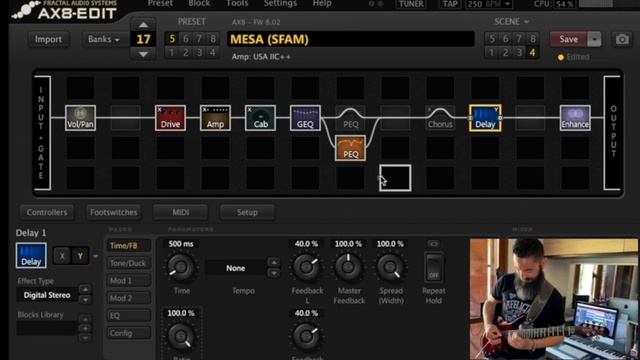The image size is (640, 360).
Task: Step Tempo value down
Action: click(x=274, y=273)
